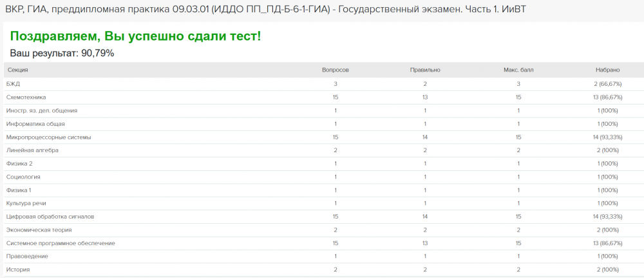
Task: Select the Иностр. яз. дел. общения section
Action: (x=41, y=110)
